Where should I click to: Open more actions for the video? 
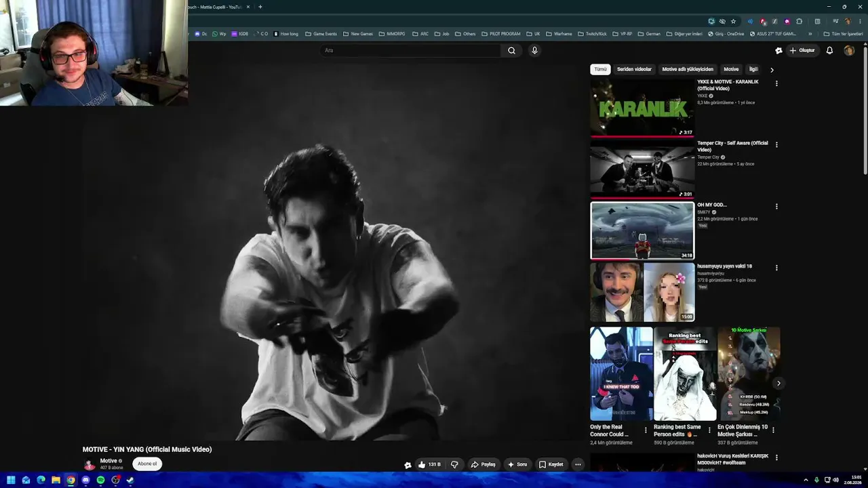point(578,464)
